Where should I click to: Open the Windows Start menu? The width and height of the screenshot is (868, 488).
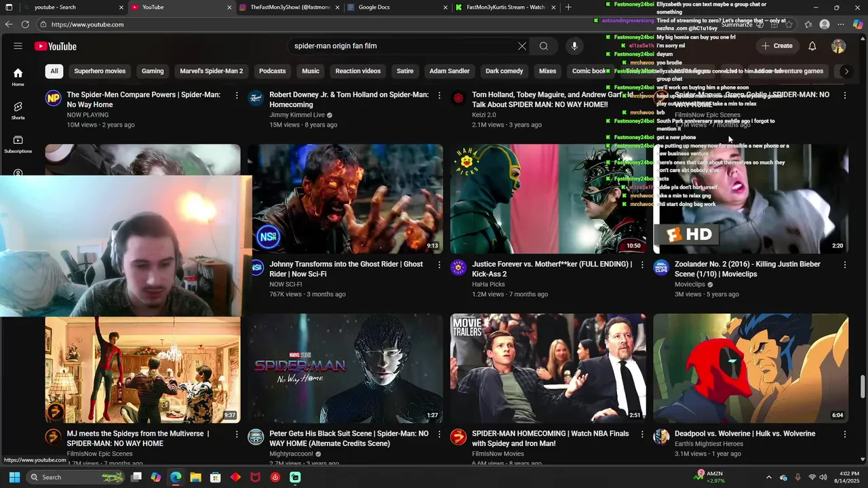[14, 477]
